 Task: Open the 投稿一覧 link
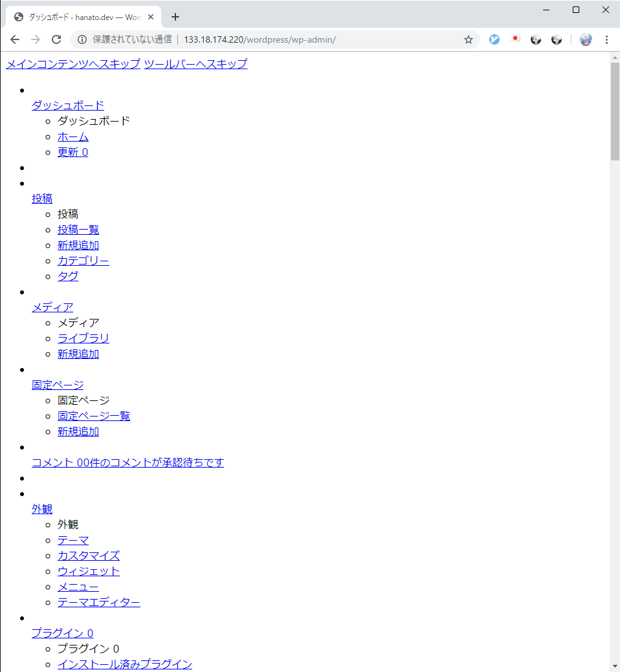click(x=78, y=230)
